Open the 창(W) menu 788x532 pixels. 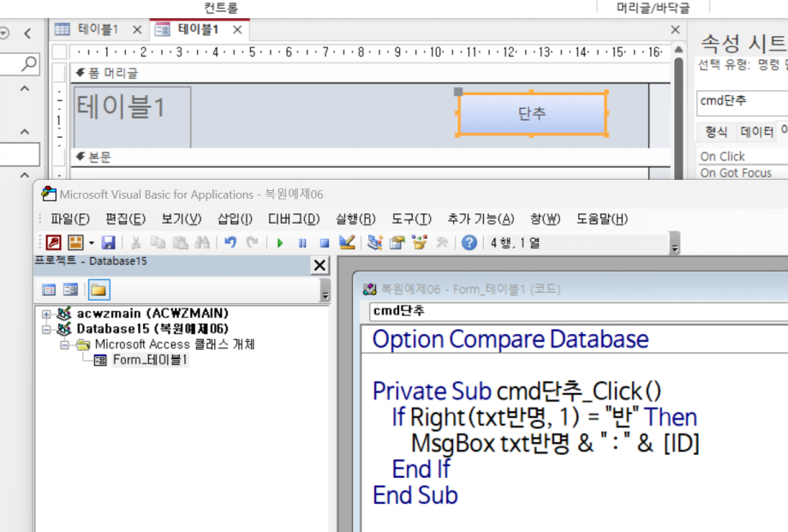pos(545,219)
